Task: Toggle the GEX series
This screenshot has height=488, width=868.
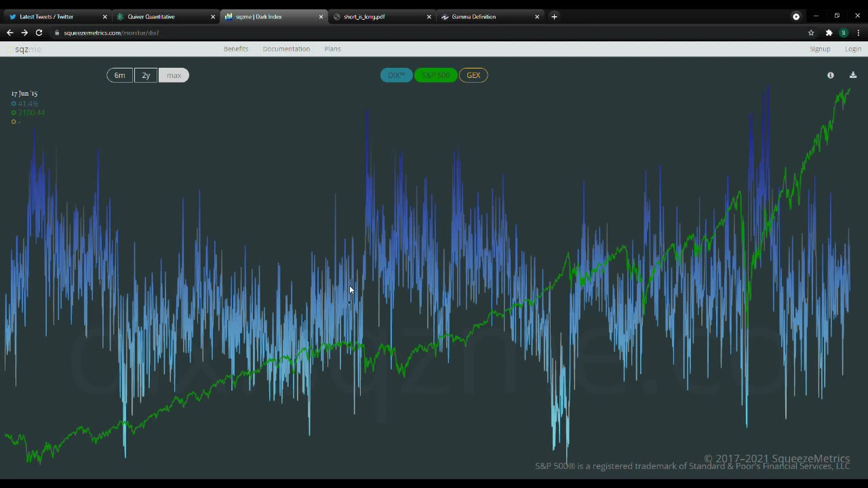Action: 473,75
